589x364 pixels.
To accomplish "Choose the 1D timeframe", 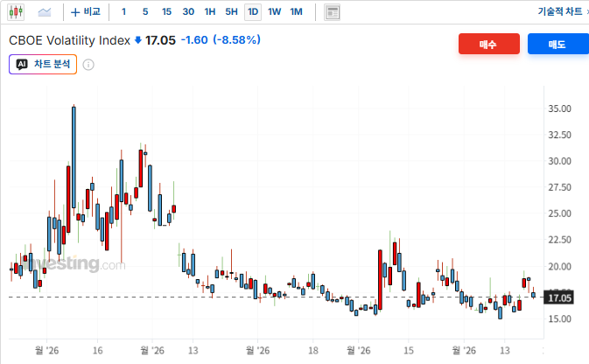I will 253,12.
